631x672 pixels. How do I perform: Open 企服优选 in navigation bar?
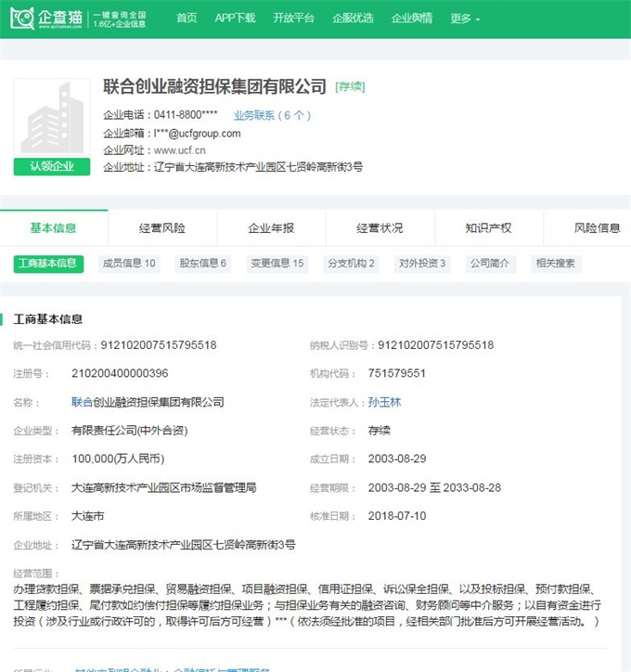tap(353, 18)
